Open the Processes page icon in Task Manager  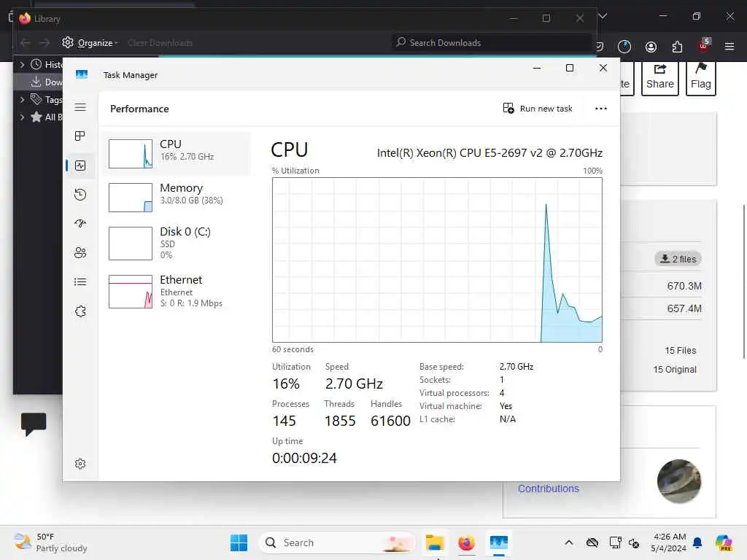pos(80,136)
